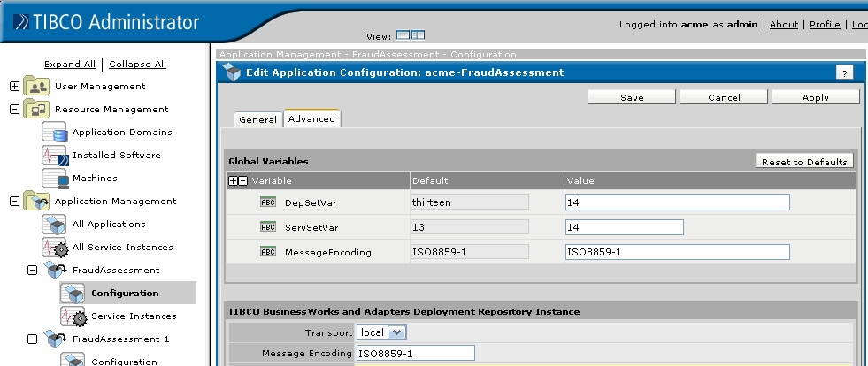This screenshot has height=366, width=868.
Task: Click the Collapse All link
Action: [x=137, y=65]
